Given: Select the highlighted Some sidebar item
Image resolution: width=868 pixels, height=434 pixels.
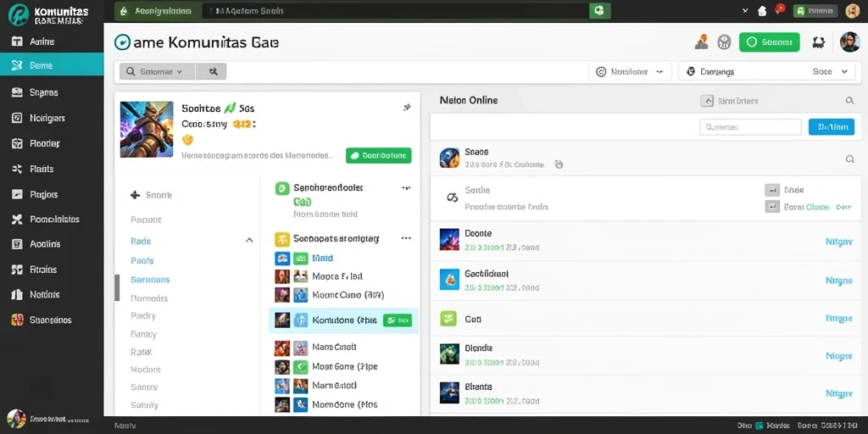Looking at the screenshot, I should pyautogui.click(x=52, y=64).
